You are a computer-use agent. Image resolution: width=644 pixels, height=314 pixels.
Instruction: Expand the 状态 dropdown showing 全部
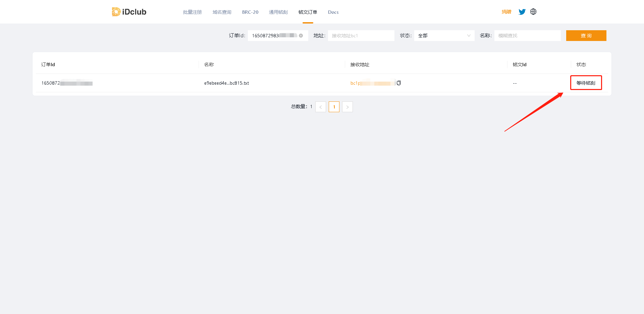[x=444, y=36]
